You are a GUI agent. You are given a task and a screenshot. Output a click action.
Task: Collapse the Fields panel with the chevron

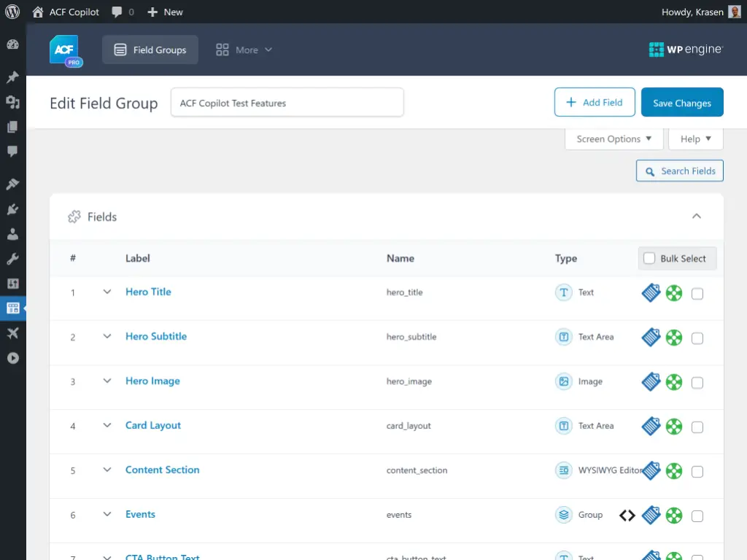[x=697, y=216]
